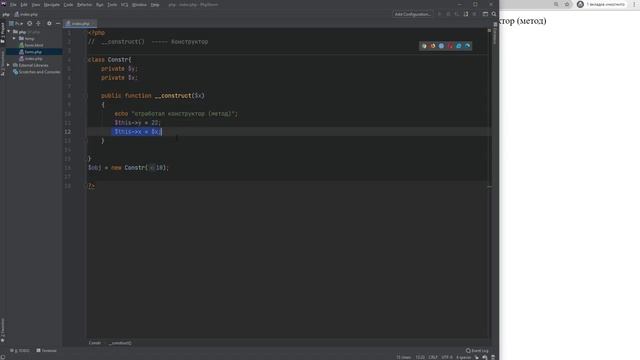Click the zoom magnifier icon in browser address bar

click(x=556, y=4)
